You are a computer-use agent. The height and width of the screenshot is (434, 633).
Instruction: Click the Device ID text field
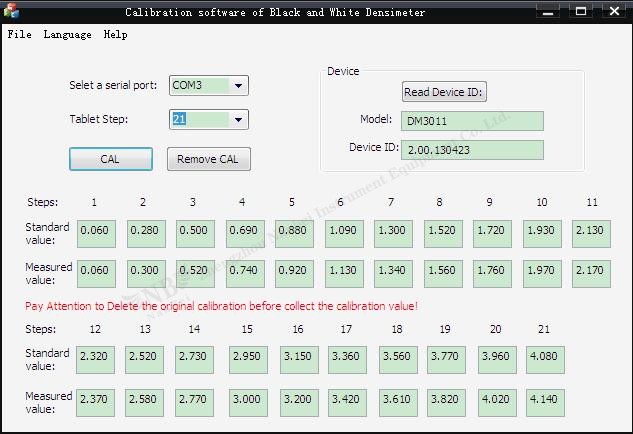[x=472, y=150]
